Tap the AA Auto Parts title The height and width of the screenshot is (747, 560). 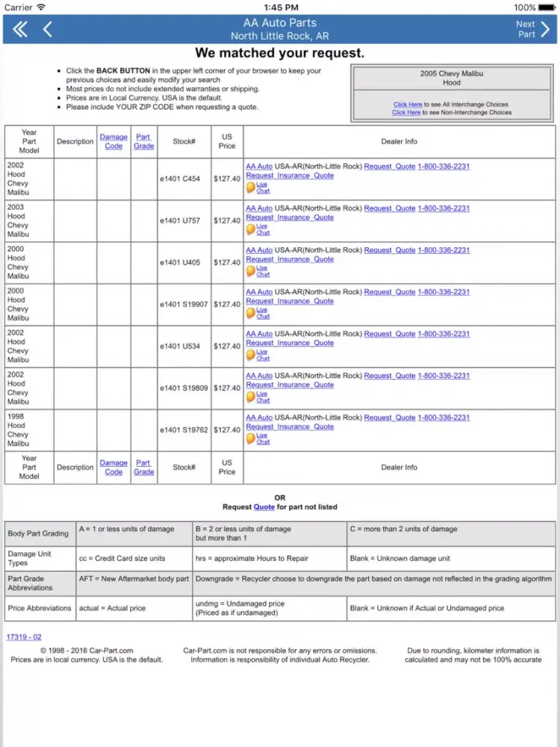tap(279, 23)
